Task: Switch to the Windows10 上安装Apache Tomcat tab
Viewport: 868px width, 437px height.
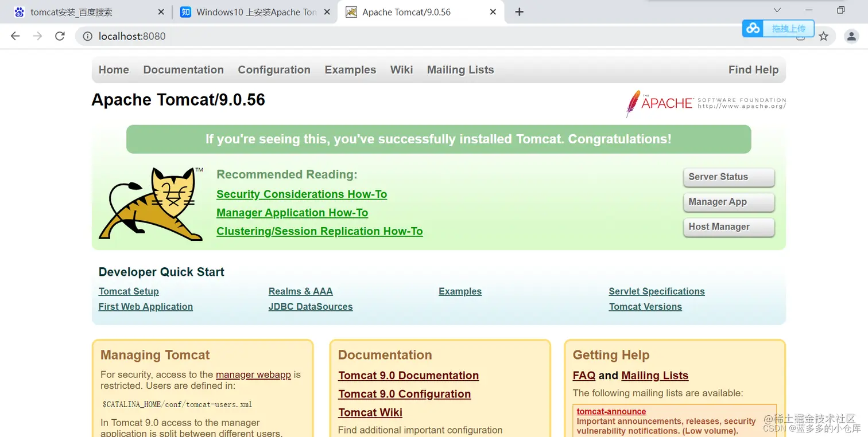Action: point(255,12)
